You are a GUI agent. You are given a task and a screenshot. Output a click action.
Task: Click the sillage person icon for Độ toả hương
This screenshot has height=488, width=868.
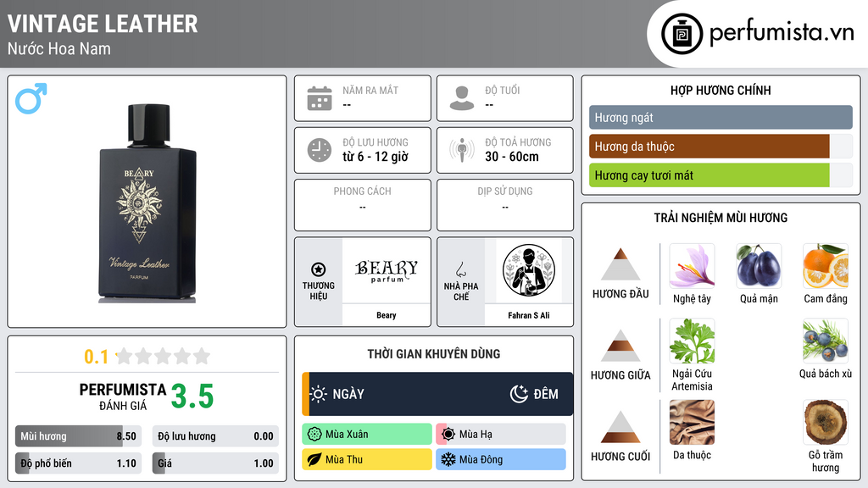pos(462,150)
